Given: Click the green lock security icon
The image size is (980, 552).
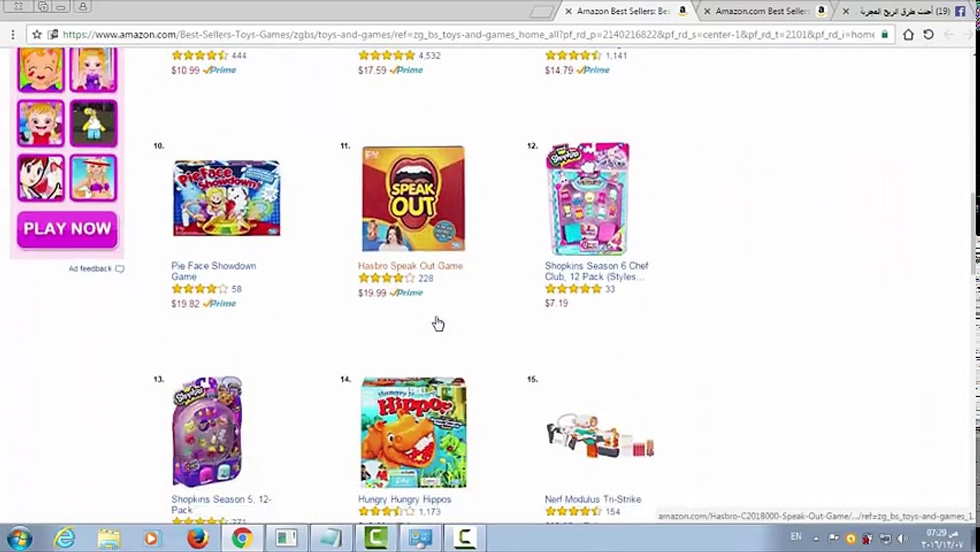Looking at the screenshot, I should point(884,34).
